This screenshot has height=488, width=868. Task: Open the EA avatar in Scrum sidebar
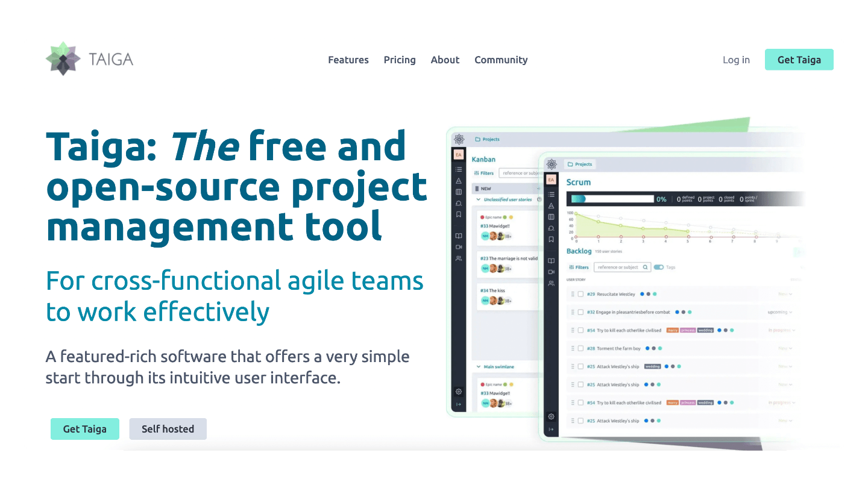pos(551,180)
